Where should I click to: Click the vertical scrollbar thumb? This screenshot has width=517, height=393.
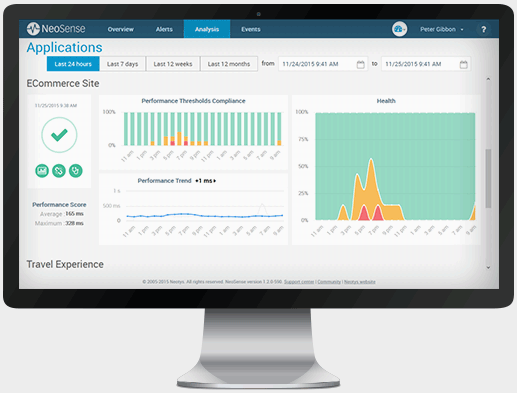[x=488, y=178]
